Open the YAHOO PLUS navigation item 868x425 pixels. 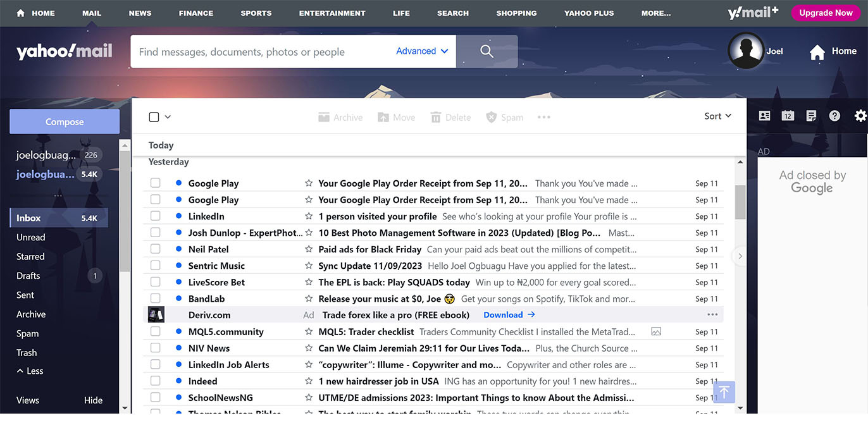(589, 13)
